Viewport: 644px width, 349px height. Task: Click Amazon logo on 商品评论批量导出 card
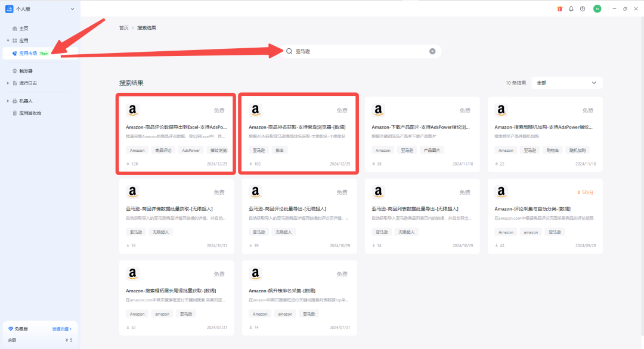(255, 192)
